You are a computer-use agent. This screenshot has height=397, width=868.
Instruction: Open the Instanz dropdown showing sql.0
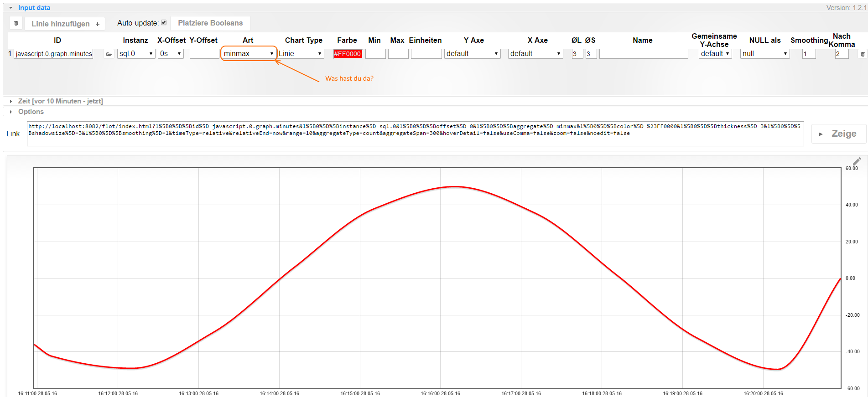[x=136, y=54]
